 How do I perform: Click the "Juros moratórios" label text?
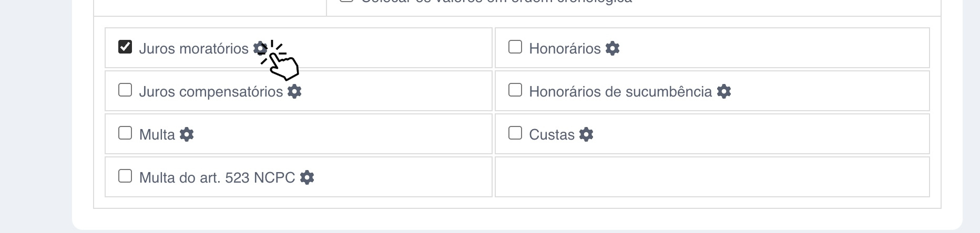[x=193, y=49]
